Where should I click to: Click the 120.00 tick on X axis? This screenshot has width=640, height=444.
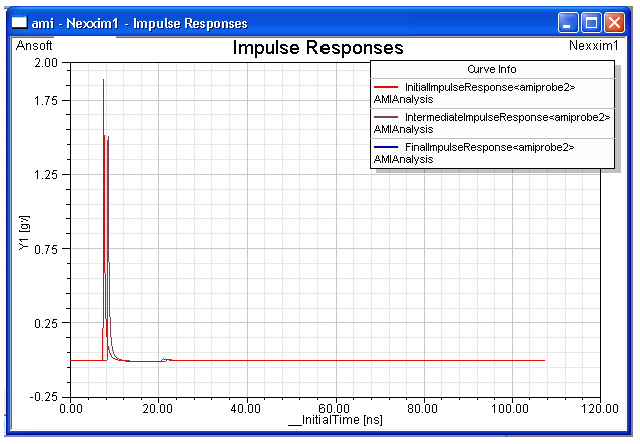point(600,408)
